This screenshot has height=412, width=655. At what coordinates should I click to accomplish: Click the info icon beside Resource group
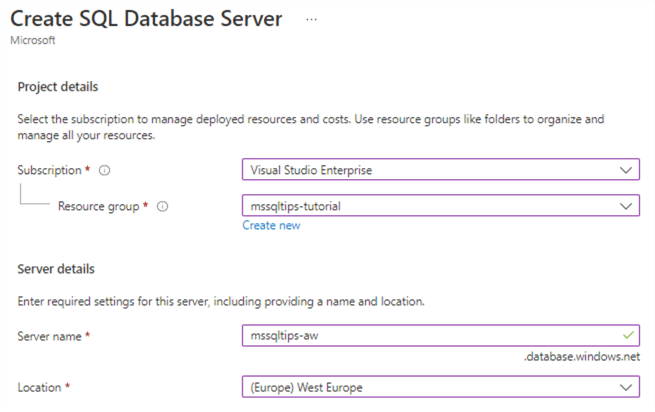coord(162,207)
